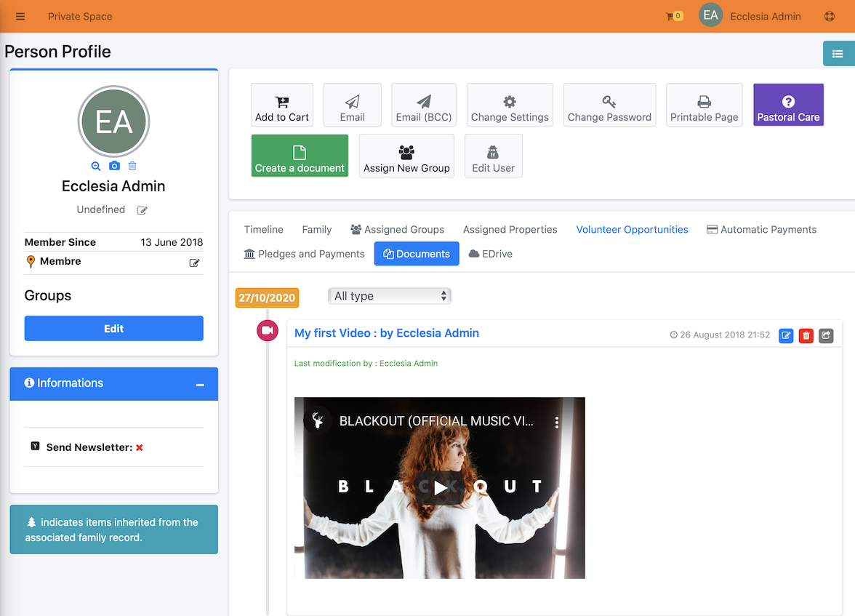Image resolution: width=855 pixels, height=616 pixels.
Task: Click the Send Newsletter red X status
Action: (x=140, y=447)
